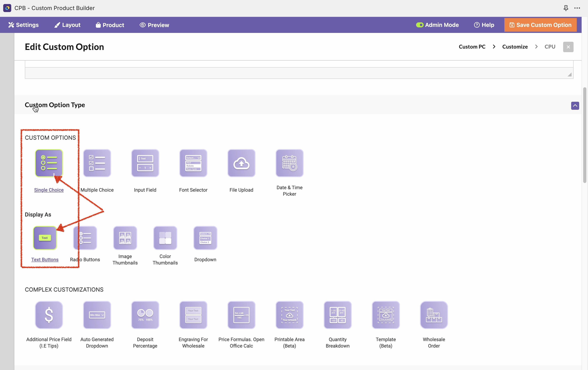Screen dimensions: 588x370
Task: Choose the Input Field option type
Action: (x=145, y=163)
